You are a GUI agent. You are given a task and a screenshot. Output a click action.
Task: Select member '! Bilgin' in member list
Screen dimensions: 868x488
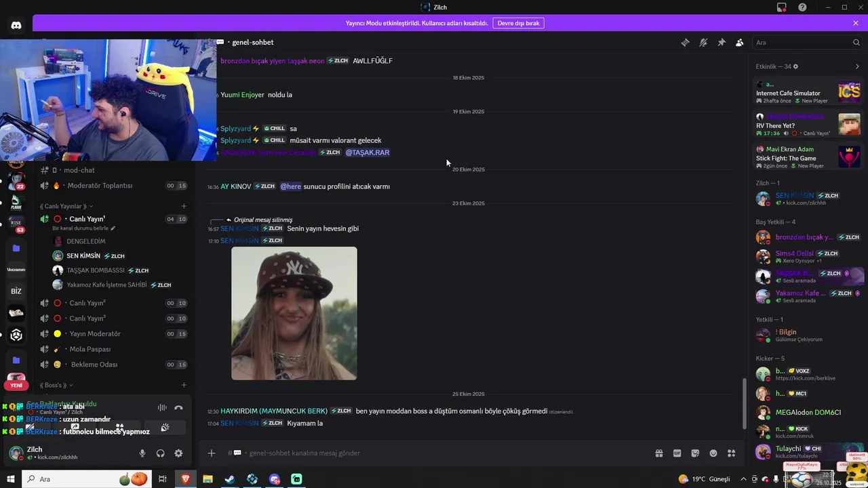coord(808,335)
